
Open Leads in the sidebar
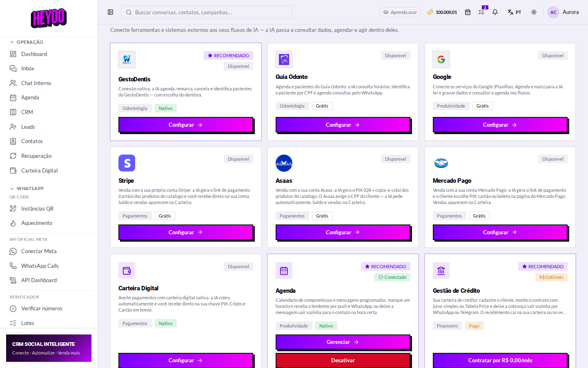49,127
